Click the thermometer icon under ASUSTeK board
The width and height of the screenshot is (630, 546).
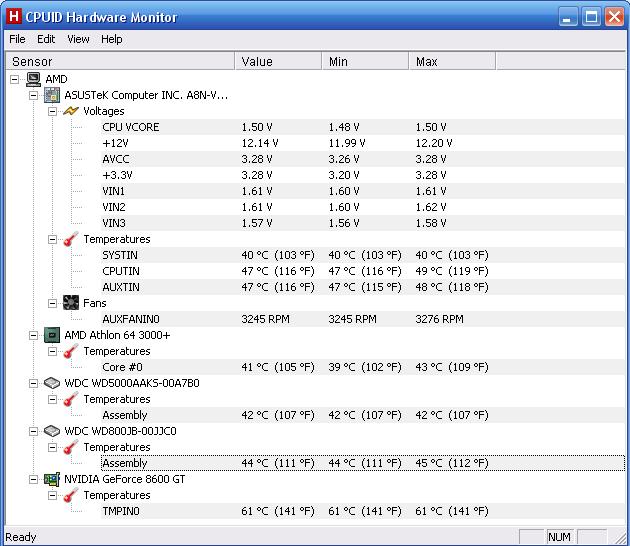pyautogui.click(x=71, y=239)
